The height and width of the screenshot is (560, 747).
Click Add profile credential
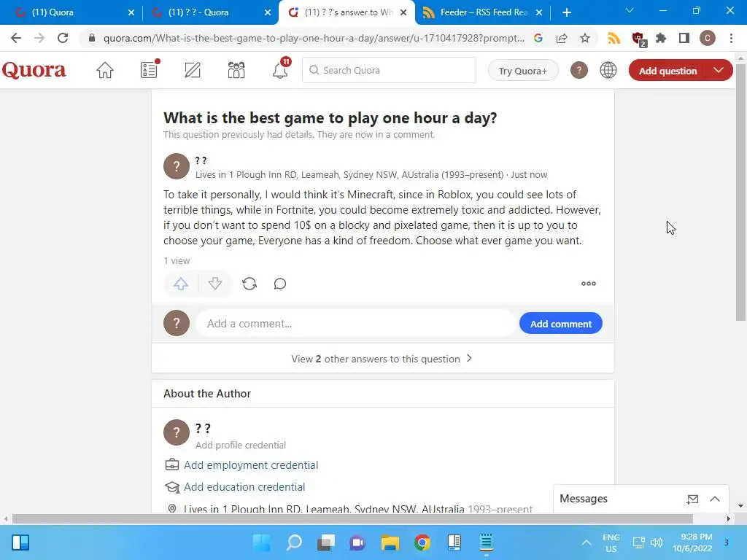[x=241, y=446]
